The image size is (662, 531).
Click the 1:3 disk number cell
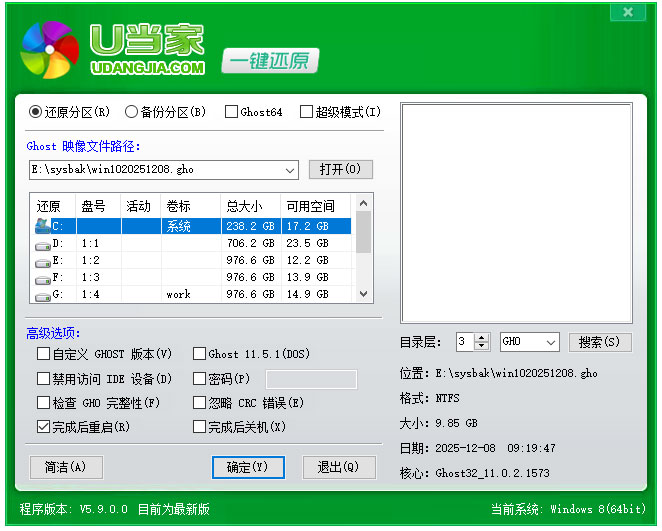(x=98, y=277)
